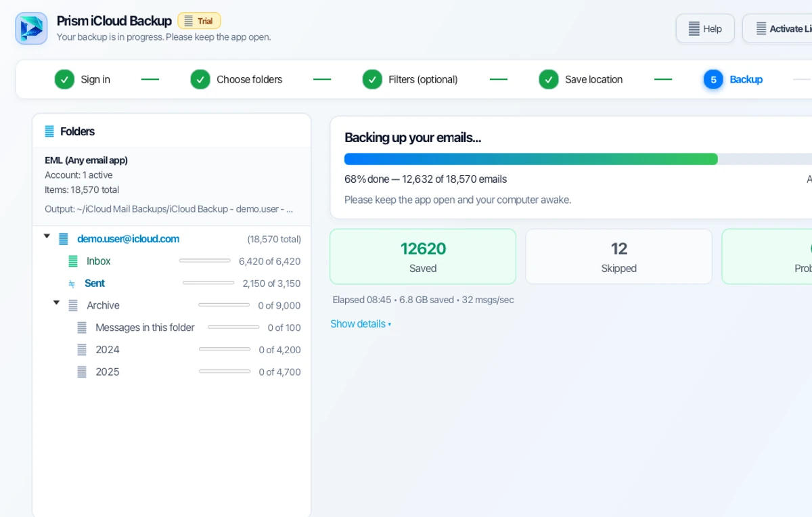Click the demo.user@icloud.com account icon

click(x=64, y=239)
